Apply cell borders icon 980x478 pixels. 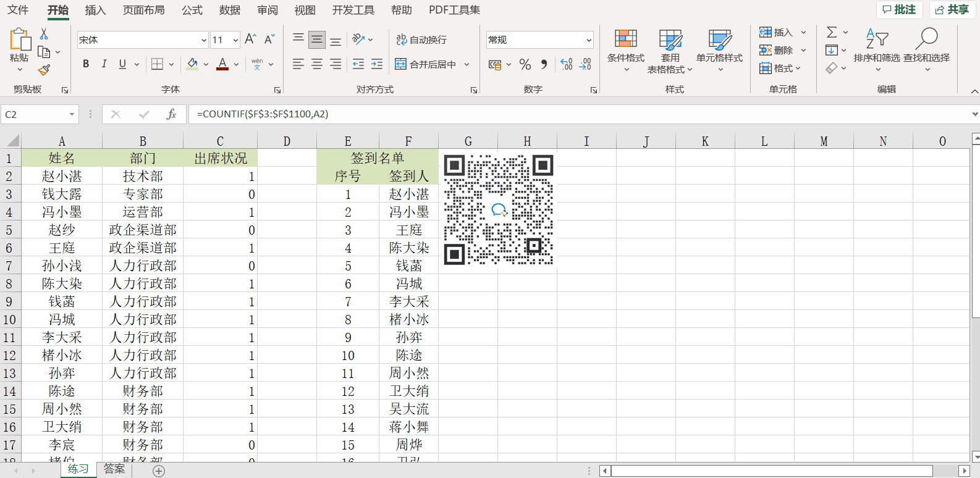tap(158, 64)
